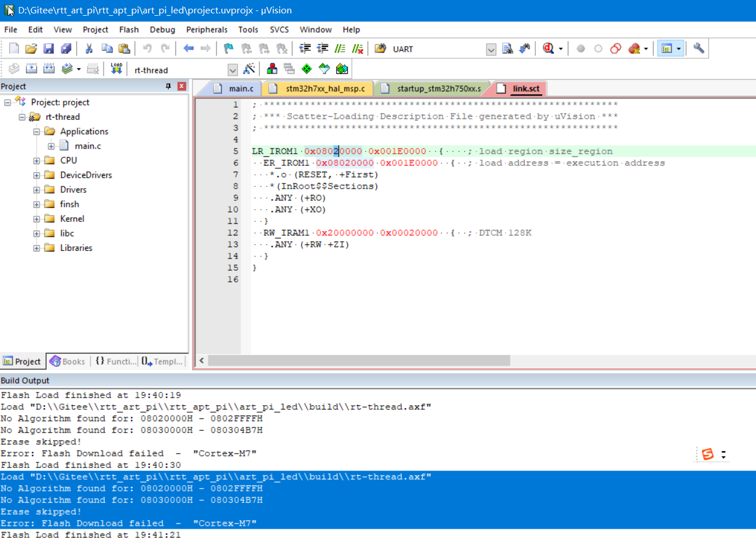Create a new file from toolbar

click(14, 49)
